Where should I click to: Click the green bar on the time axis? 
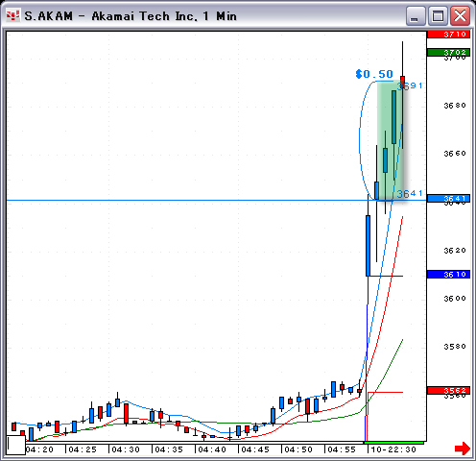coord(394,443)
